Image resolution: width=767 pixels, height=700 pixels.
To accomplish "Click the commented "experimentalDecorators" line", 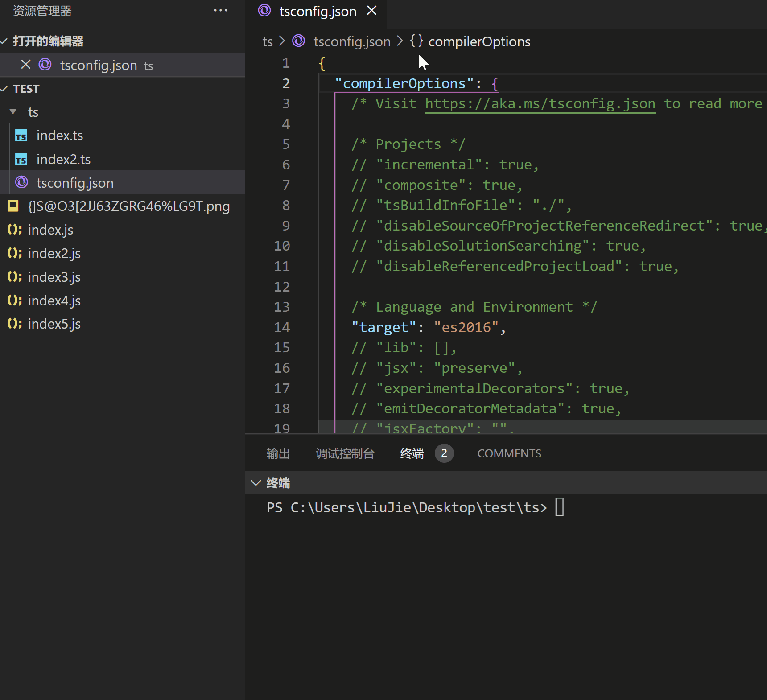I will [x=491, y=388].
